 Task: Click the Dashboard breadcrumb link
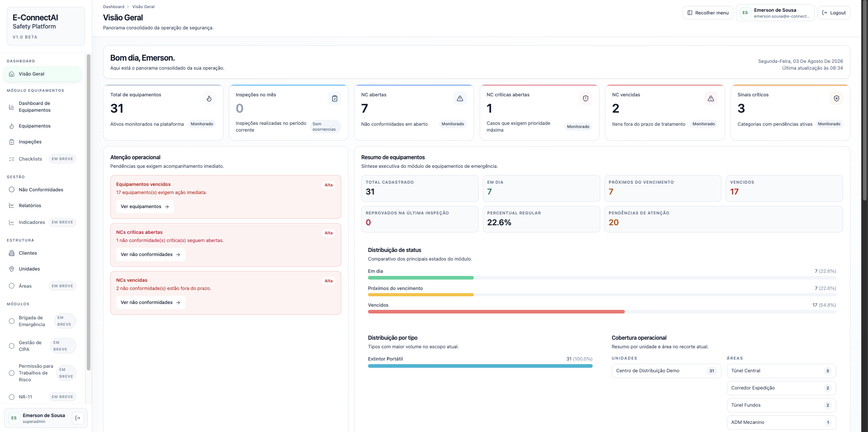coord(113,7)
